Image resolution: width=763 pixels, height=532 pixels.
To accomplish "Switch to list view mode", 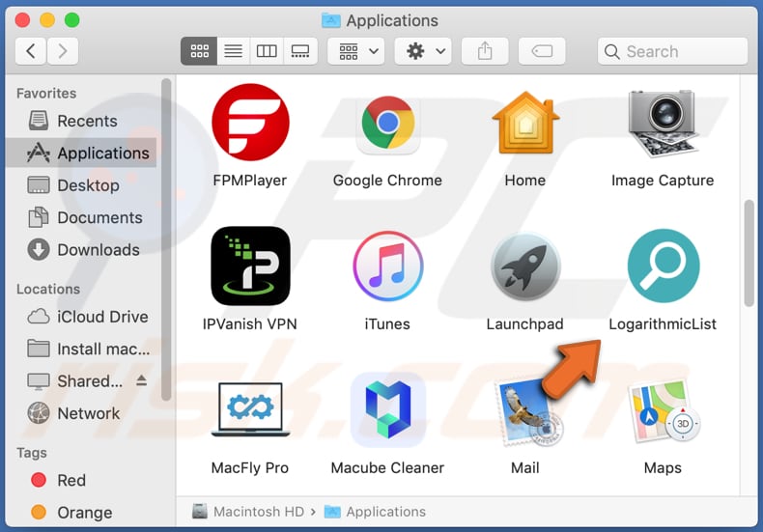I will pyautogui.click(x=233, y=51).
